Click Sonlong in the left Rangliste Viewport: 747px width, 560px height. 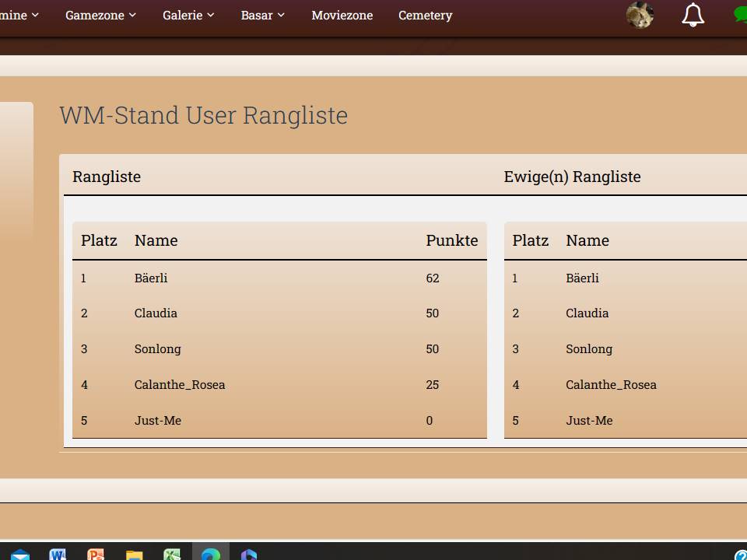coord(157,348)
